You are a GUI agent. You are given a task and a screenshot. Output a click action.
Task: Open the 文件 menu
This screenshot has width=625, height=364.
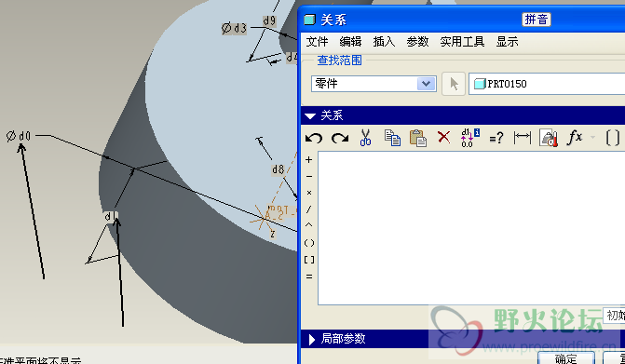point(317,41)
